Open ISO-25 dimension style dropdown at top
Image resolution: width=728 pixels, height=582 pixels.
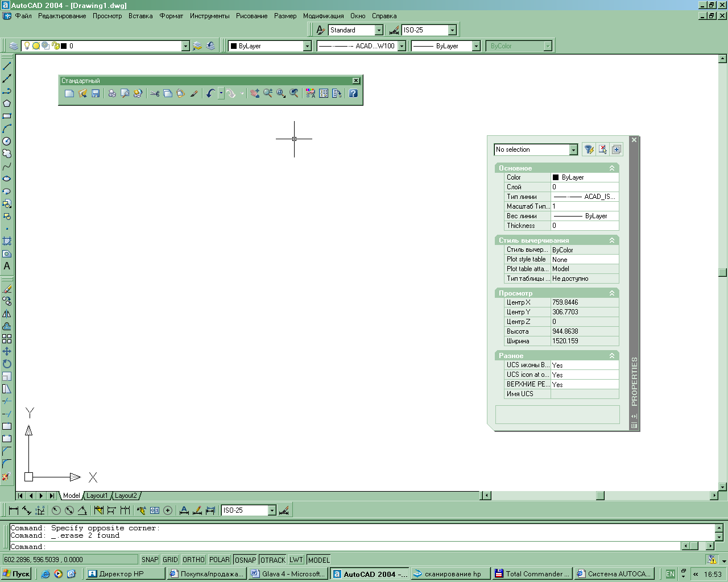pos(452,30)
